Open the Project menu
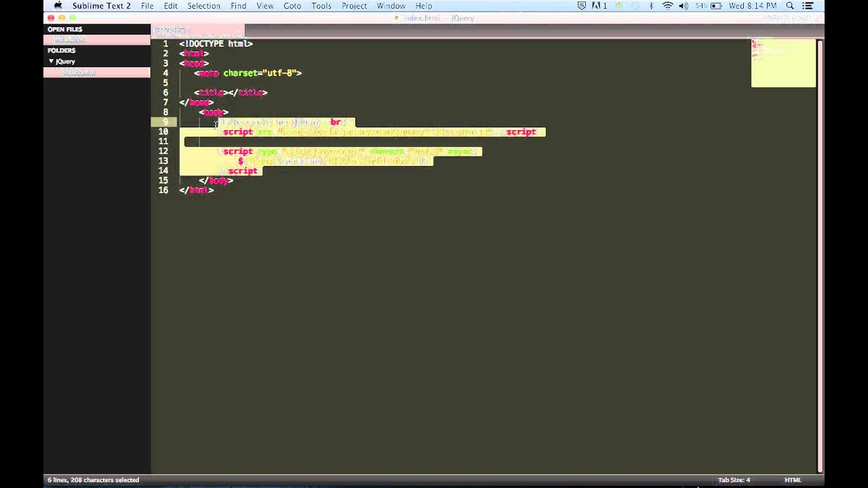This screenshot has width=868, height=488. click(354, 5)
